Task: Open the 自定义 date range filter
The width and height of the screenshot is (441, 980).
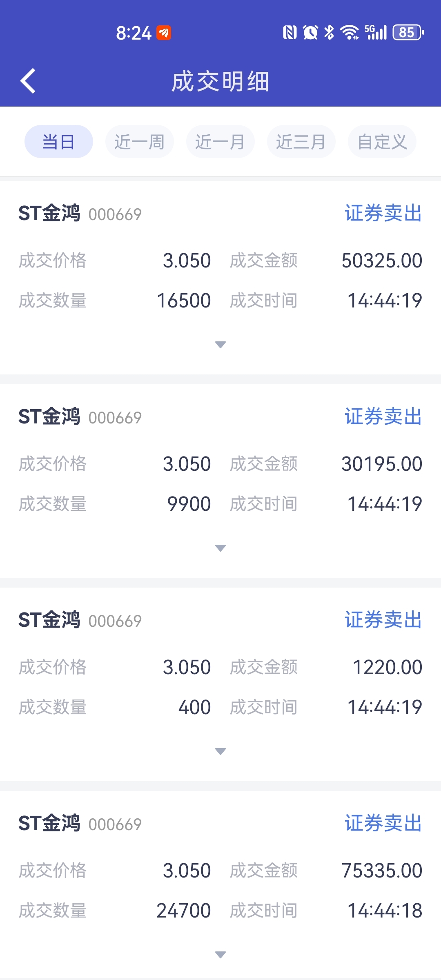Action: click(x=382, y=142)
